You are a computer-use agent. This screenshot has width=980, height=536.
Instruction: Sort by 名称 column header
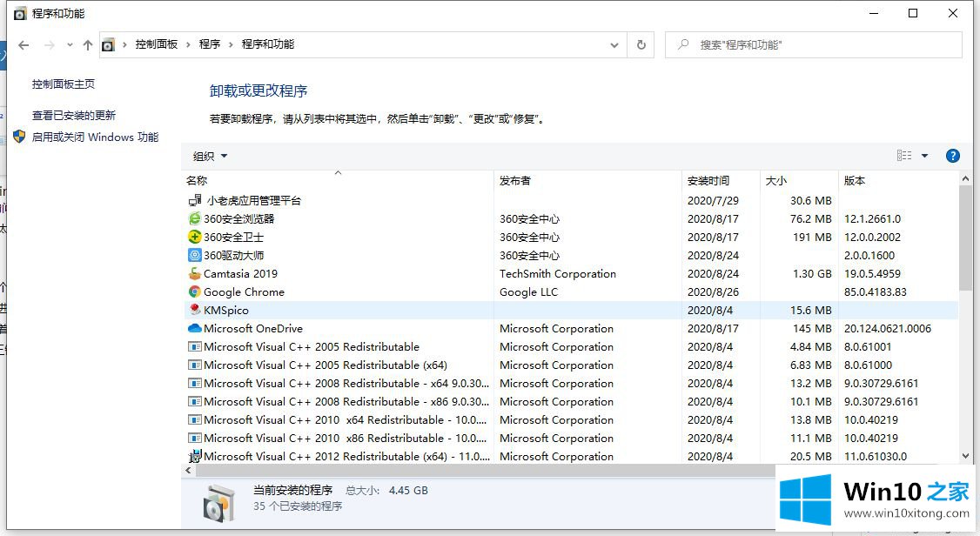tap(197, 181)
